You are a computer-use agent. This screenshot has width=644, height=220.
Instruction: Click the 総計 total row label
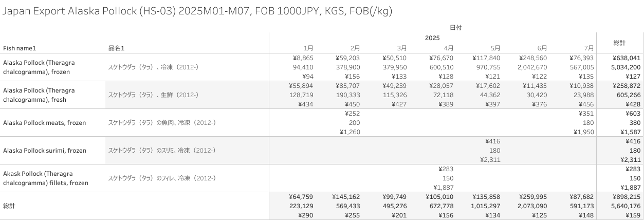click(9, 206)
